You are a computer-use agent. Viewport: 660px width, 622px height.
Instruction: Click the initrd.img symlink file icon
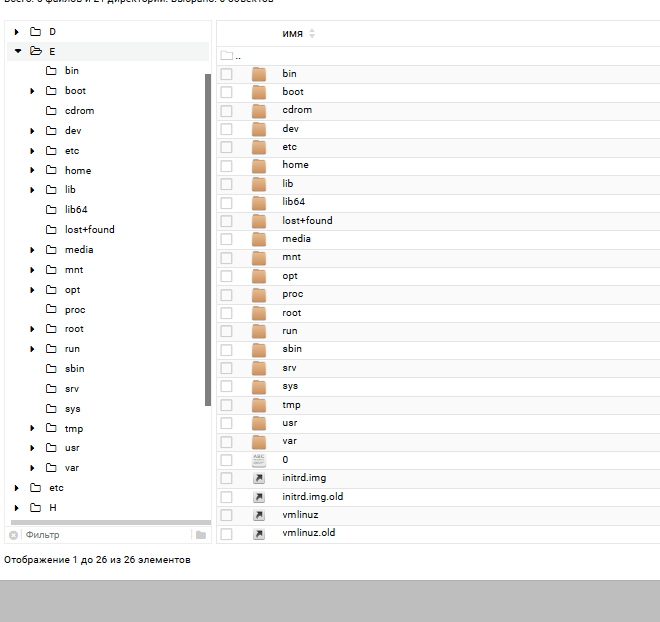[x=259, y=478]
